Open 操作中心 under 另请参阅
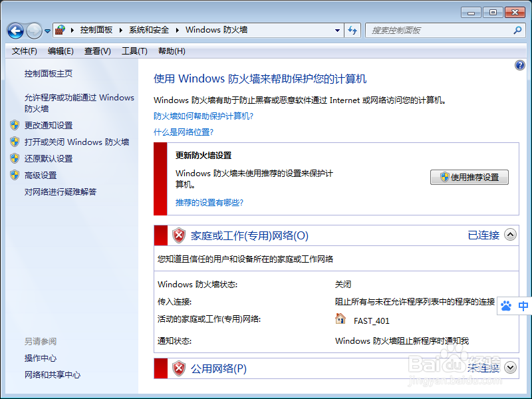The image size is (532, 399). coord(41,358)
